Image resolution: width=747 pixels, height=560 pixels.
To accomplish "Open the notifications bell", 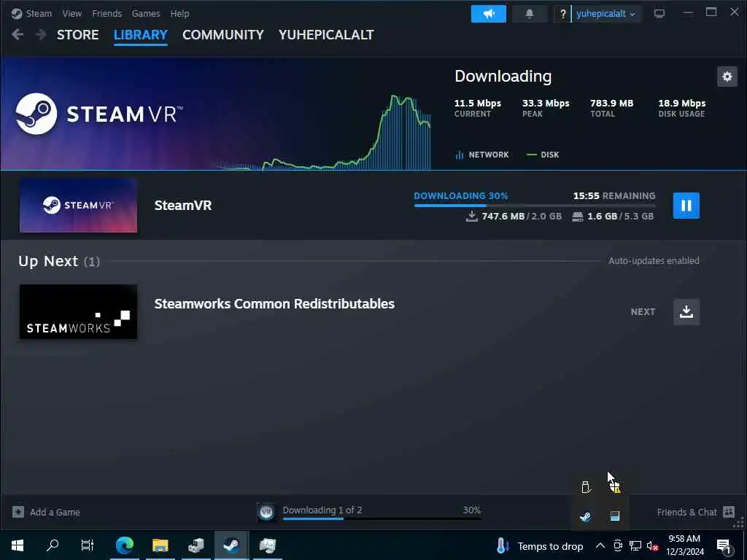I will (x=530, y=14).
